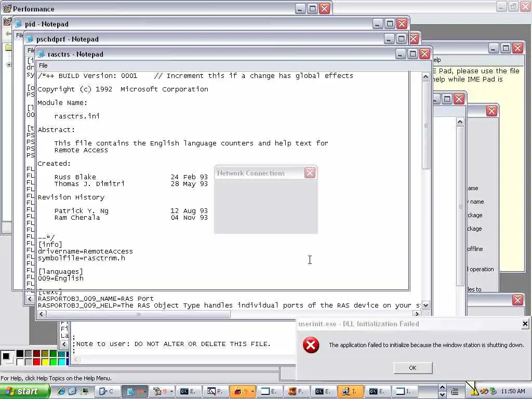Screen dimensions: 532x399
Task: Open File menu in pid Notepad
Action: pyautogui.click(x=20, y=35)
